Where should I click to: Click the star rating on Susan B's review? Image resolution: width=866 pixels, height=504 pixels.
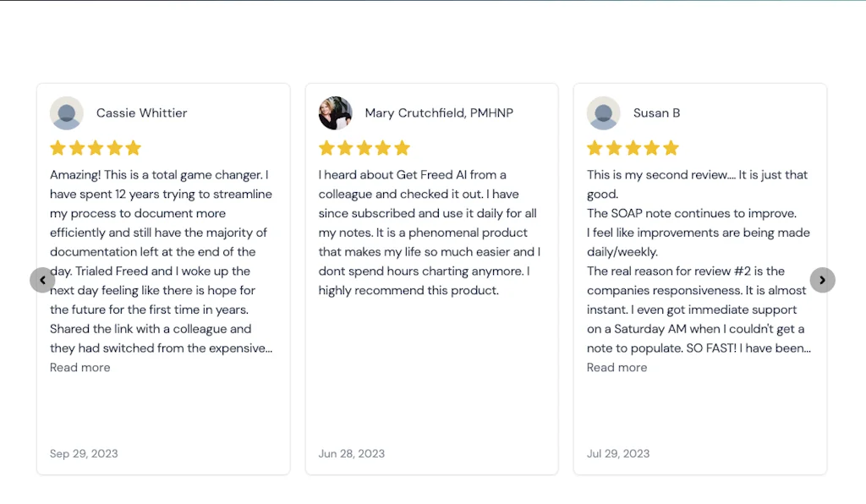click(633, 148)
